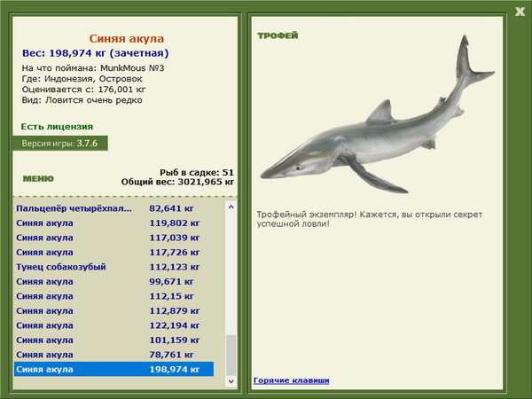Click the Вес: 198,974 кг (зачетная) text
Screen dimensions: 532x399
(x=96, y=53)
